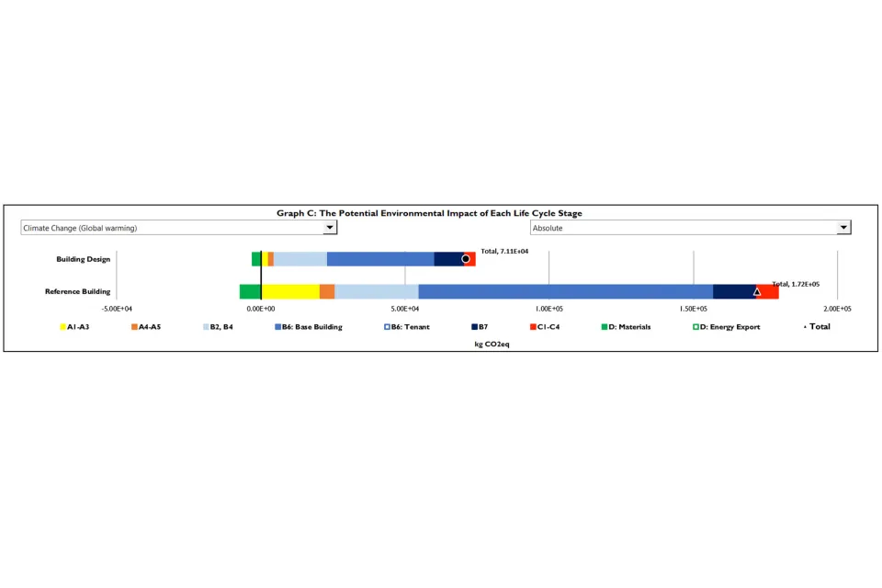Click the orange A4-A5 legend marker

click(134, 327)
